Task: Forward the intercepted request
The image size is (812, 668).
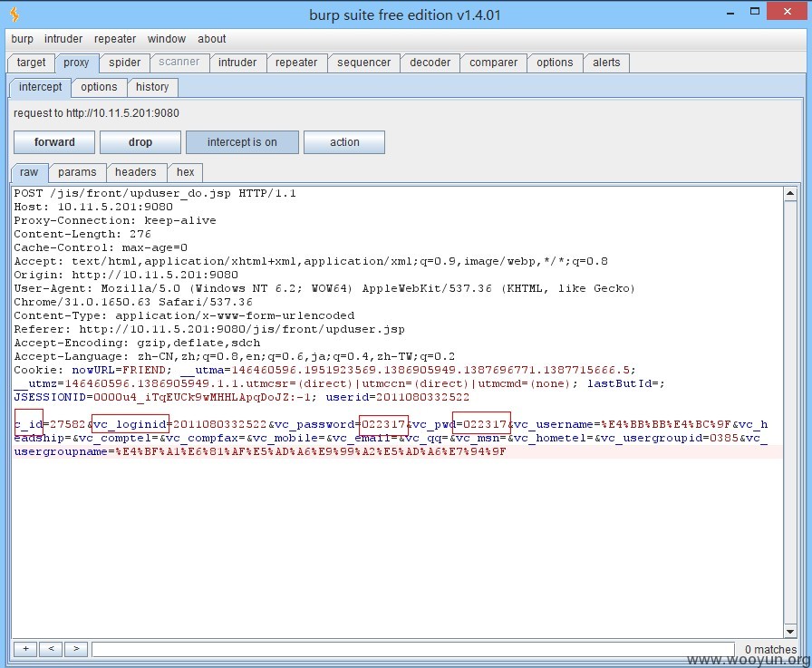Action: pyautogui.click(x=54, y=142)
